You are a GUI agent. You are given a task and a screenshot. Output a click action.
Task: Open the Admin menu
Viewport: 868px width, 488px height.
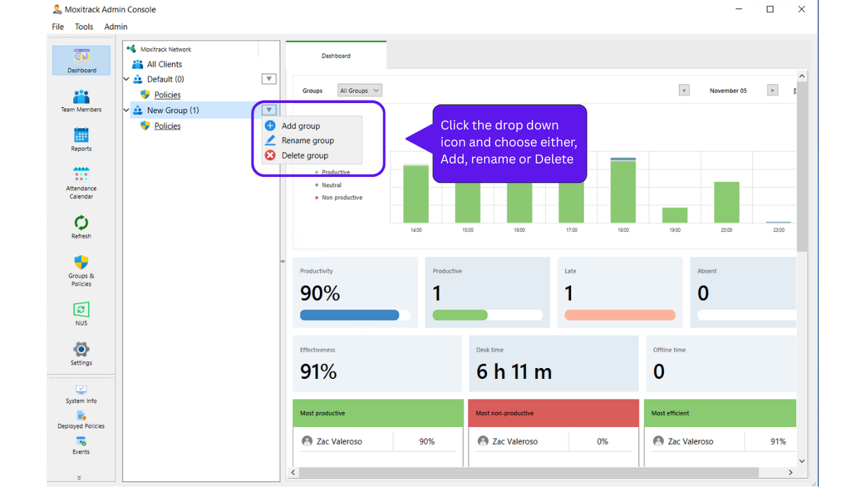(x=116, y=26)
